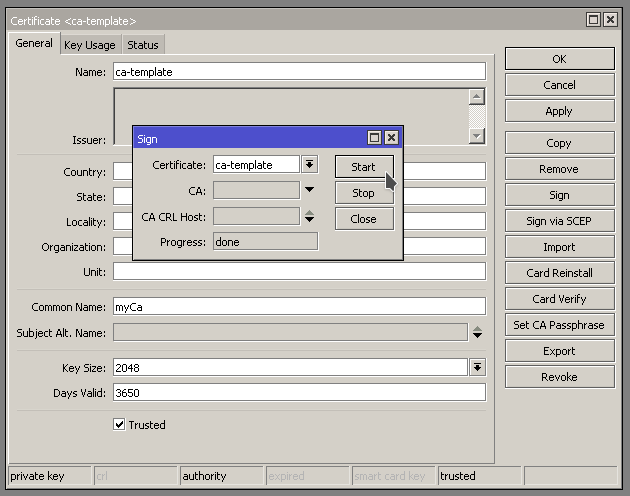630x496 pixels.
Task: Switch to the Status tab
Action: tap(142, 45)
